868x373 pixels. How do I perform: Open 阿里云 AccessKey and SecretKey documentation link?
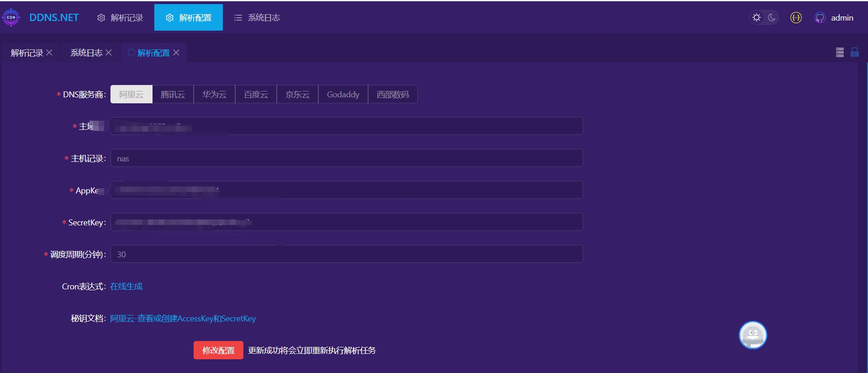coord(183,318)
